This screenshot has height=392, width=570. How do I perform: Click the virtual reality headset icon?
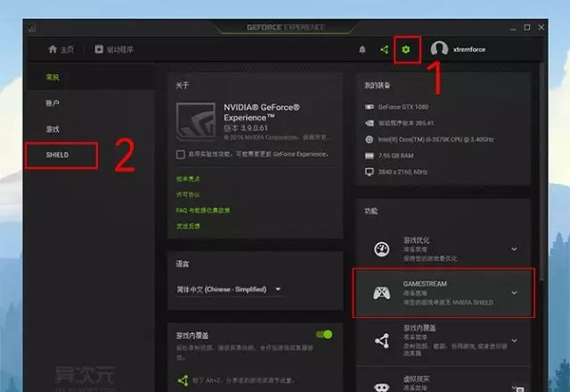pyautogui.click(x=382, y=388)
